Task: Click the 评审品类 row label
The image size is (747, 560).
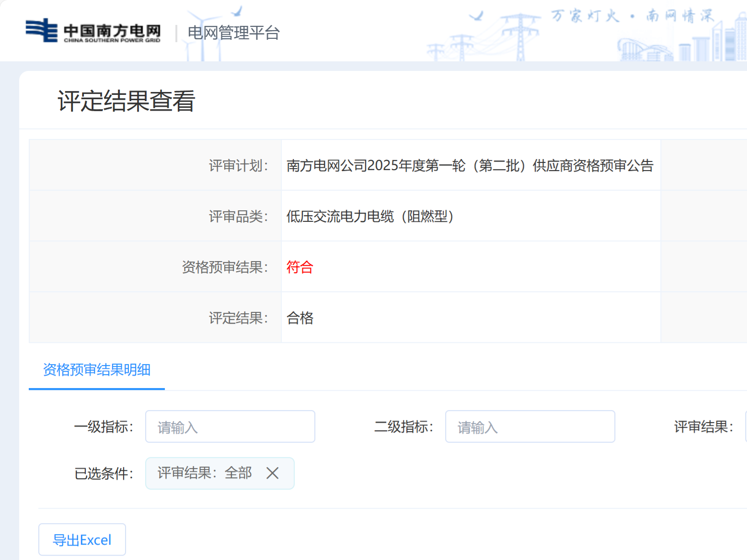Action: point(238,217)
